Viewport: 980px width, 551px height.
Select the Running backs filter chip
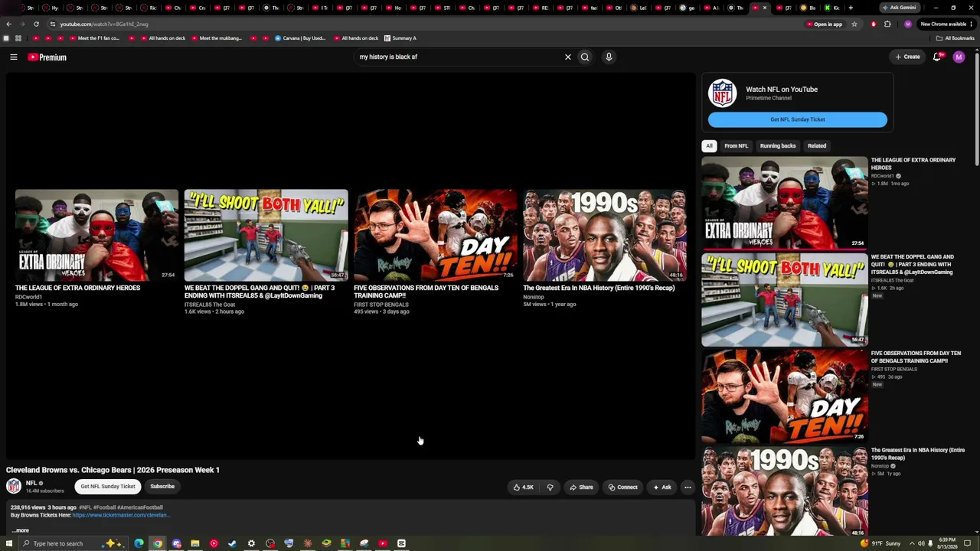point(778,145)
